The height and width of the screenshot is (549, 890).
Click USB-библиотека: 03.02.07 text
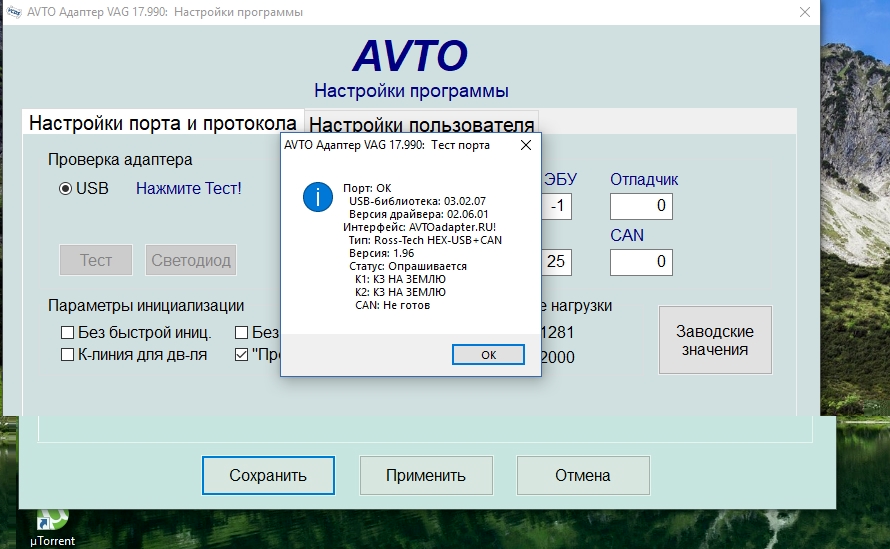point(417,201)
